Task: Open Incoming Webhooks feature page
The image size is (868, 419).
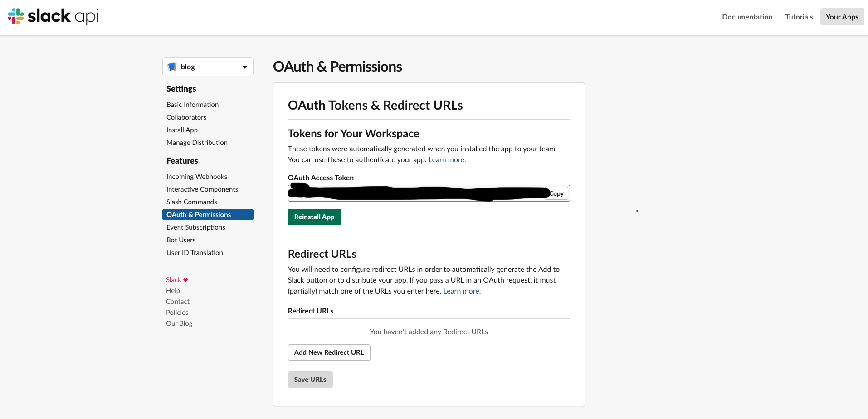Action: pyautogui.click(x=196, y=176)
